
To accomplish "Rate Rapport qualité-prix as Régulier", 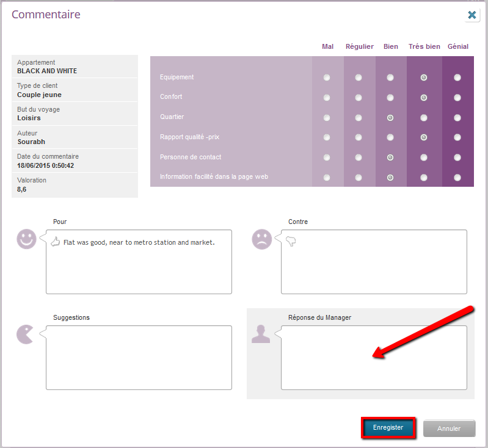I will pyautogui.click(x=359, y=137).
